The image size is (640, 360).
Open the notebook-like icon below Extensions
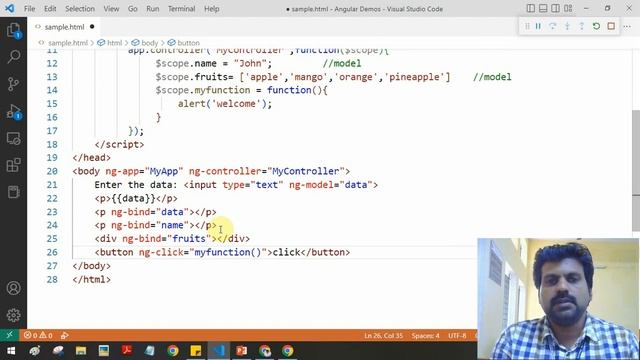[x=13, y=192]
